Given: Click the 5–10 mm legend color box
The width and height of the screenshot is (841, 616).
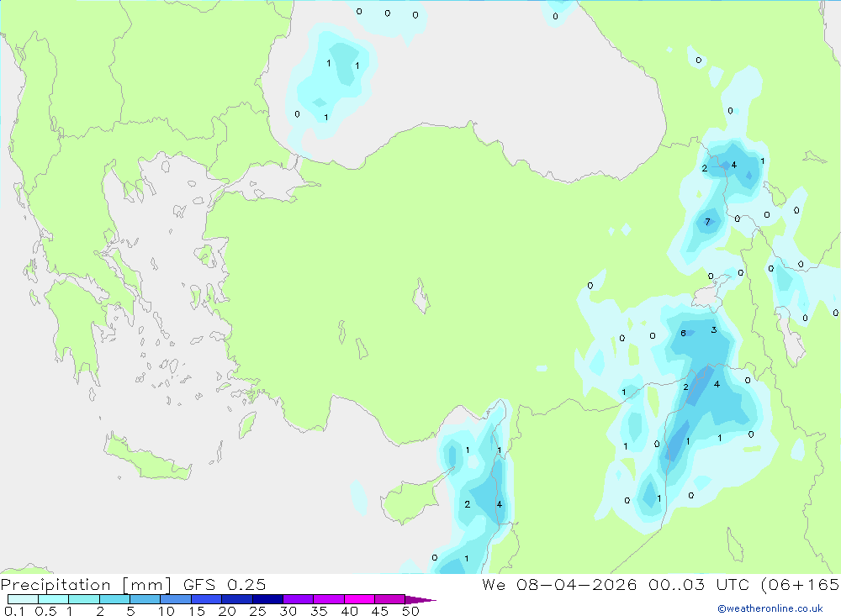Looking at the screenshot, I should coord(145,599).
